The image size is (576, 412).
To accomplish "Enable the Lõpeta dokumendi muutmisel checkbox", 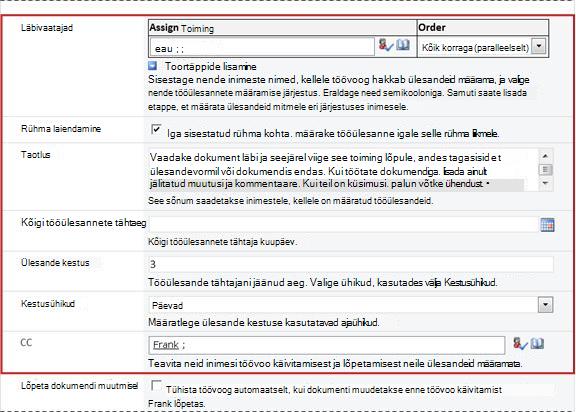I will point(156,385).
